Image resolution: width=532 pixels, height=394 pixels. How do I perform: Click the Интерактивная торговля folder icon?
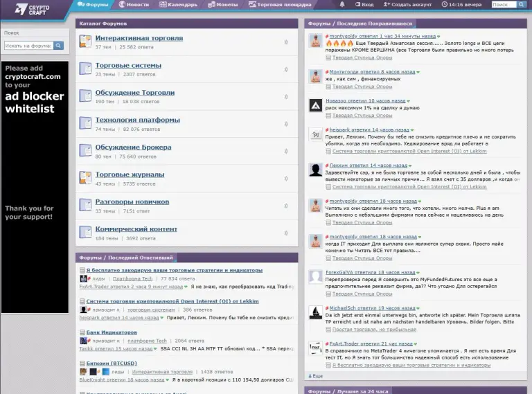pyautogui.click(x=85, y=42)
